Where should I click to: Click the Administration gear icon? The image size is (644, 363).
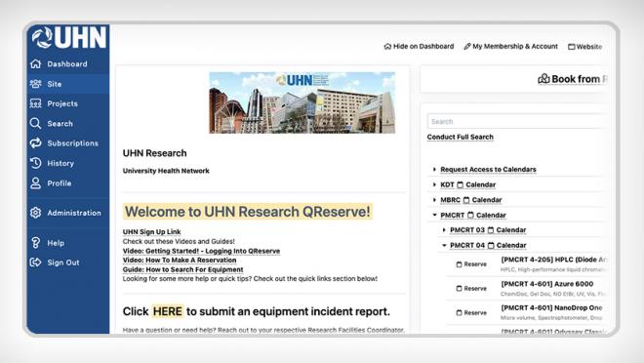pos(36,213)
